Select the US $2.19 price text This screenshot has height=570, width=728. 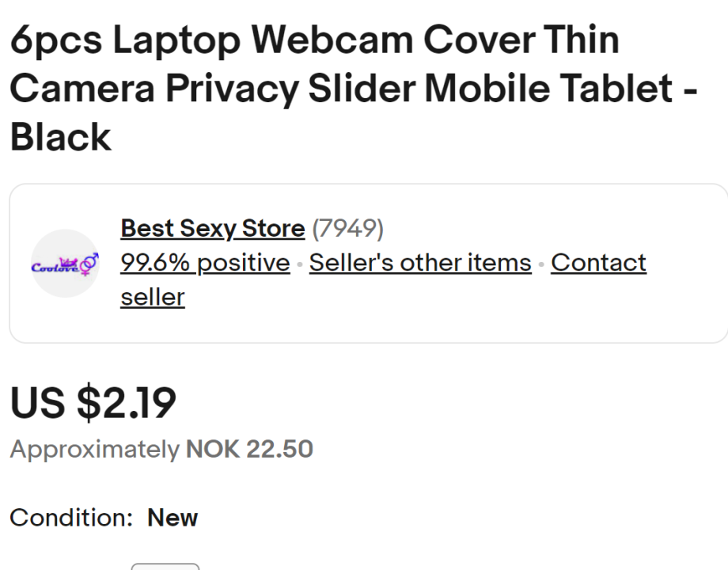(x=91, y=404)
